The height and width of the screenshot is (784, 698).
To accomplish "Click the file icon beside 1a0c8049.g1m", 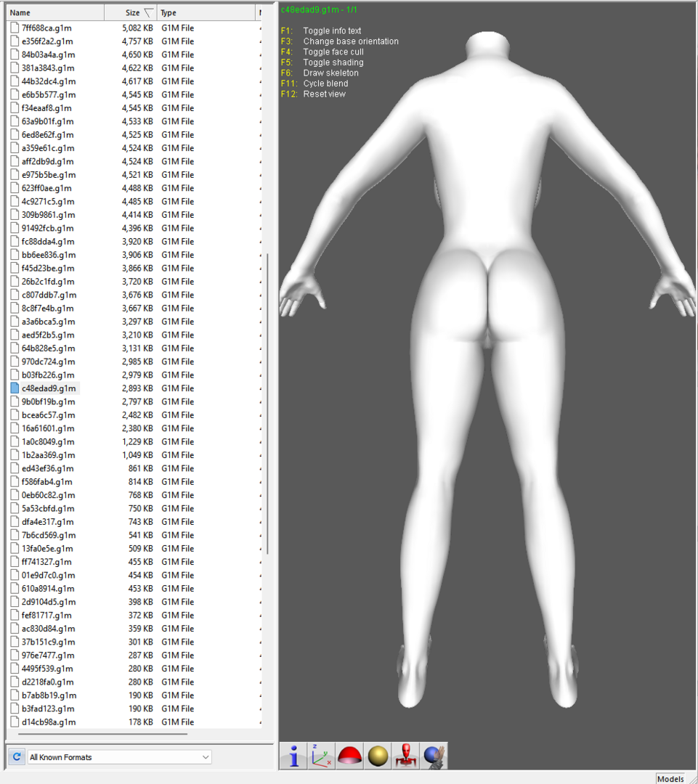I will (15, 441).
